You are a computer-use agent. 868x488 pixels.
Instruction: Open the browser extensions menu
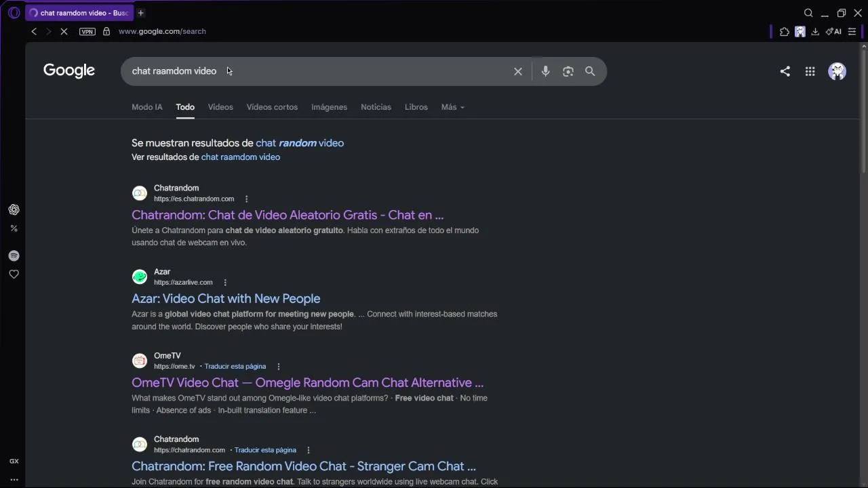point(785,31)
